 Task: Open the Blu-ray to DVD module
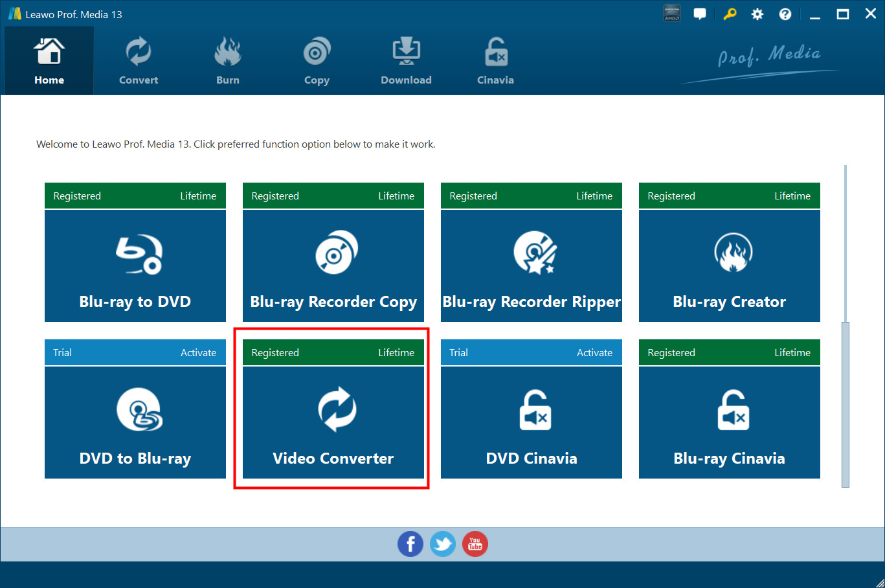pos(135,266)
